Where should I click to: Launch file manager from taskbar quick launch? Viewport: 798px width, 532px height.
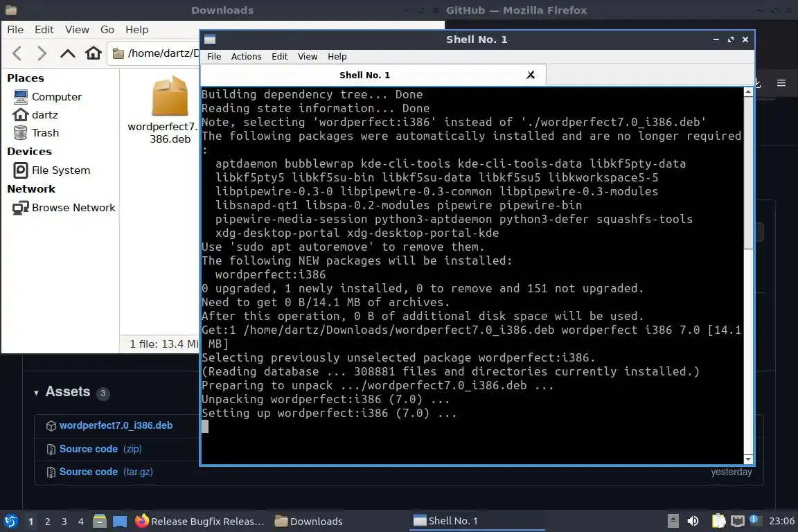coord(100,522)
